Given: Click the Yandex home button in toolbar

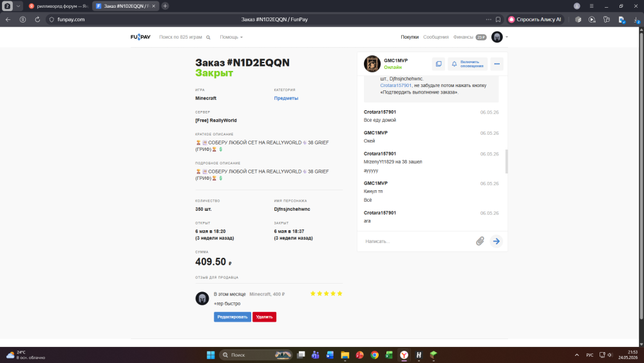Looking at the screenshot, I should coord(23,19).
